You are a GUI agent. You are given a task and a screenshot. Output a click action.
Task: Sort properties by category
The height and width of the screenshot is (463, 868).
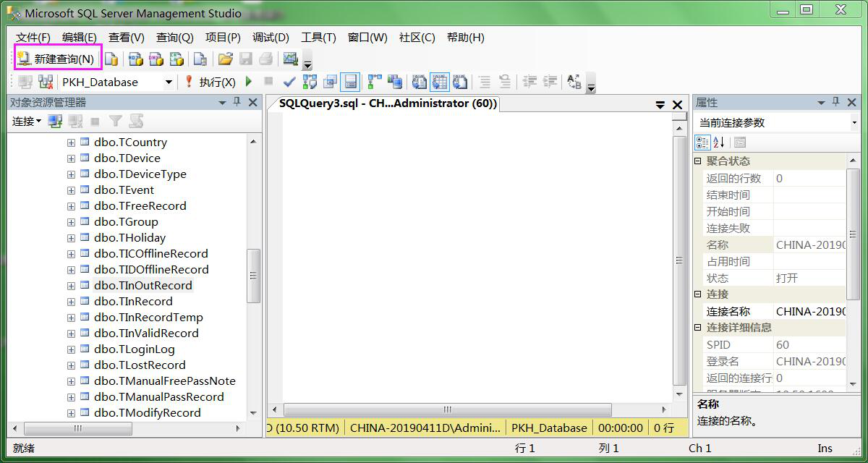click(x=702, y=143)
